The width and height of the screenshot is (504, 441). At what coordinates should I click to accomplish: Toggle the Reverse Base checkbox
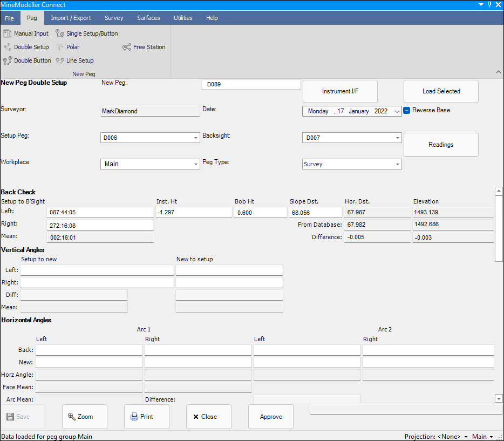pos(407,110)
